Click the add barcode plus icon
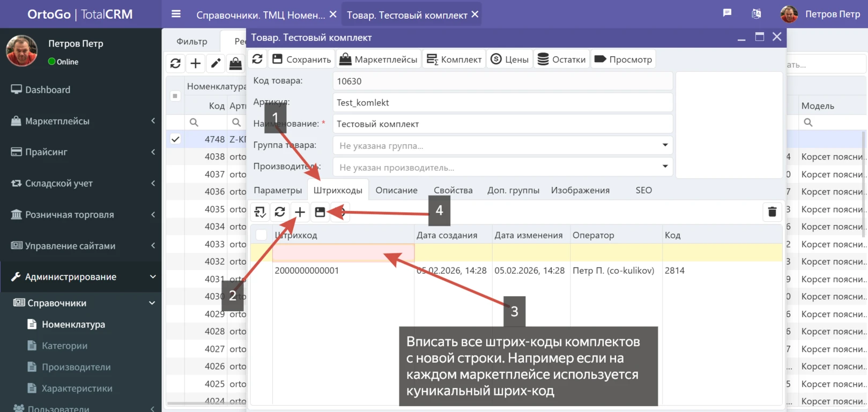Image resolution: width=868 pixels, height=412 pixels. click(300, 212)
